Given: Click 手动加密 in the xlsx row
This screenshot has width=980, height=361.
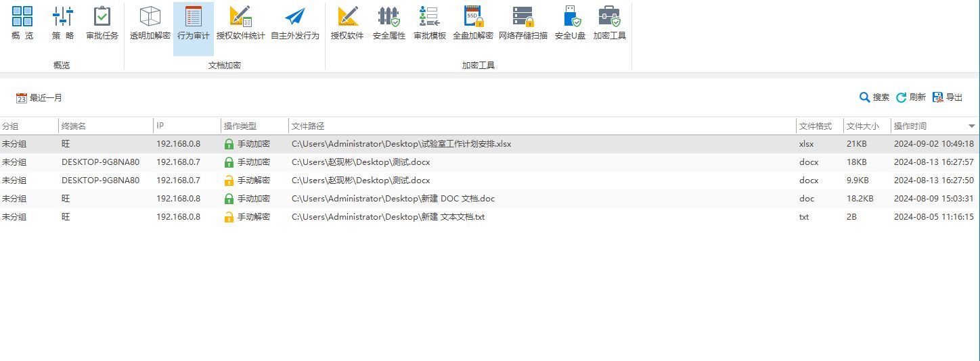Looking at the screenshot, I should click(x=254, y=144).
